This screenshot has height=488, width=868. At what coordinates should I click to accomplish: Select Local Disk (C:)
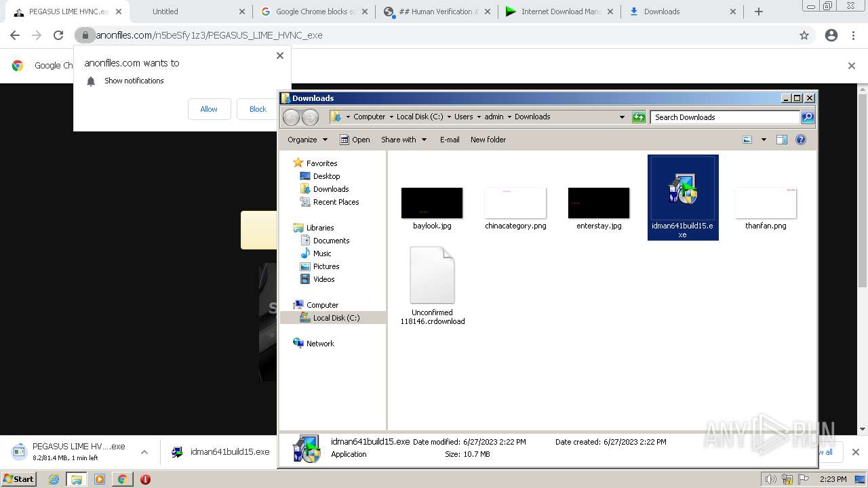[x=336, y=318]
